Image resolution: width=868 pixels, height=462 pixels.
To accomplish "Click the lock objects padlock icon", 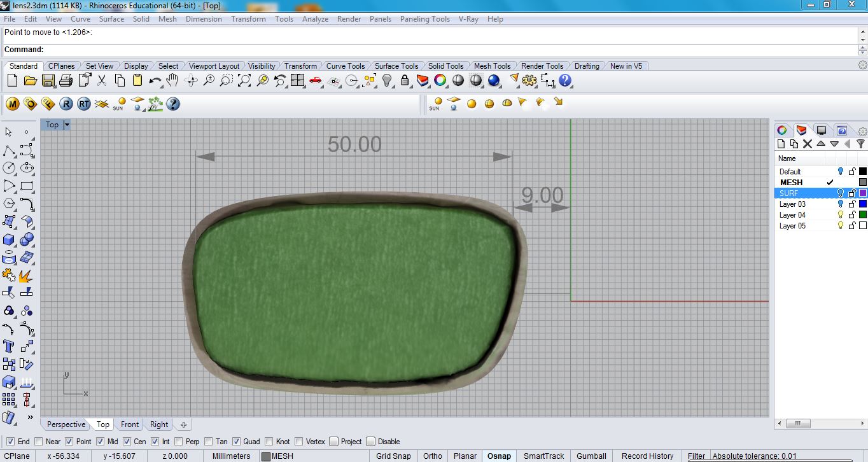I will click(x=405, y=81).
